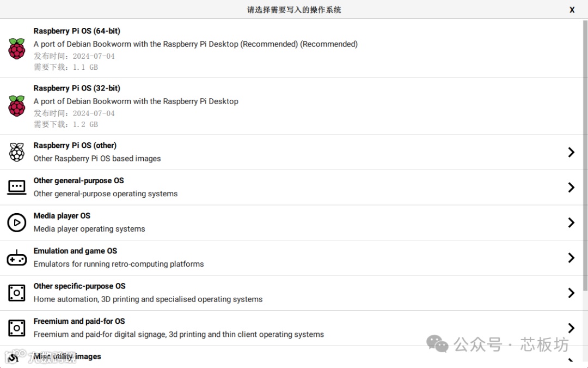Close the OS selection dialog with X

click(572, 10)
